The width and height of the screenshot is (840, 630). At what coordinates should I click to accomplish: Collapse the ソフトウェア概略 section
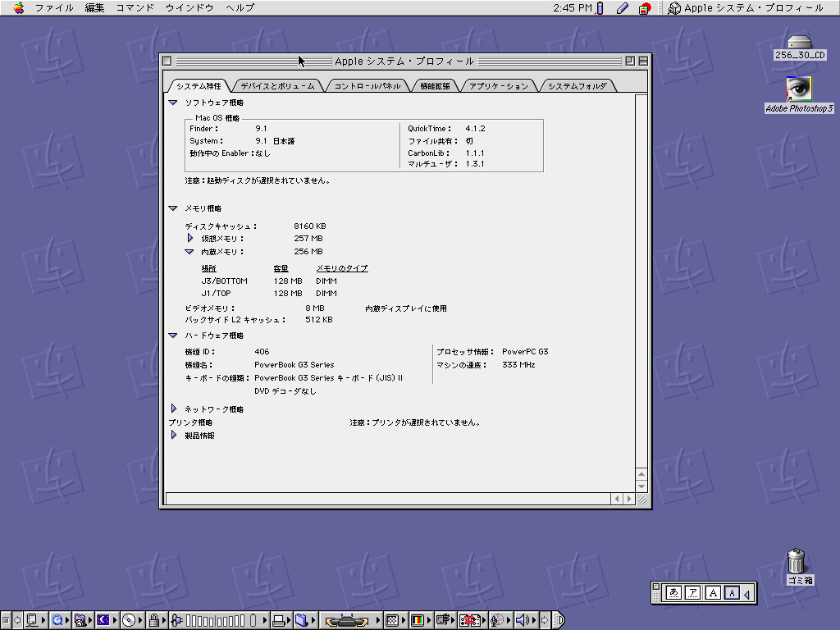pyautogui.click(x=173, y=103)
